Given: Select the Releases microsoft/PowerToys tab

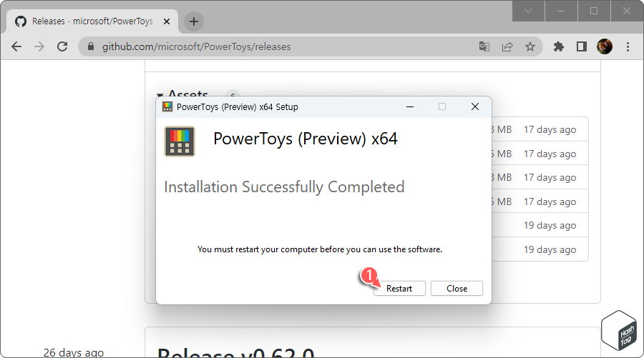Looking at the screenshot, I should click(x=92, y=21).
